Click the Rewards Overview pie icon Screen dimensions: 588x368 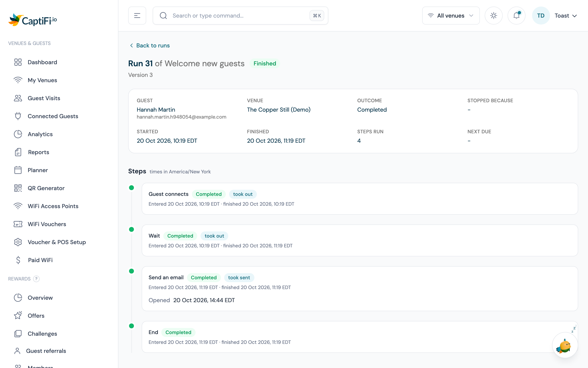point(18,298)
